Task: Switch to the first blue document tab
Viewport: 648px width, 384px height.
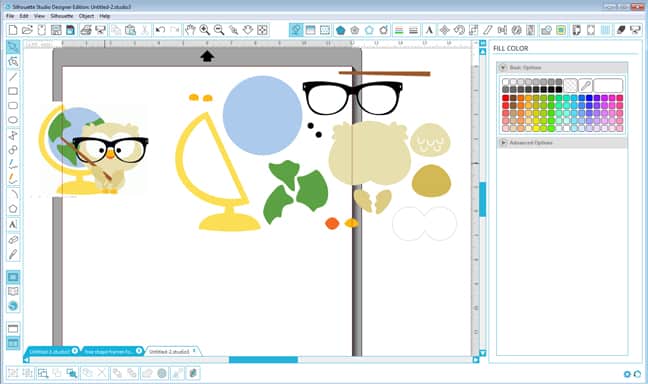Action: 50,351
